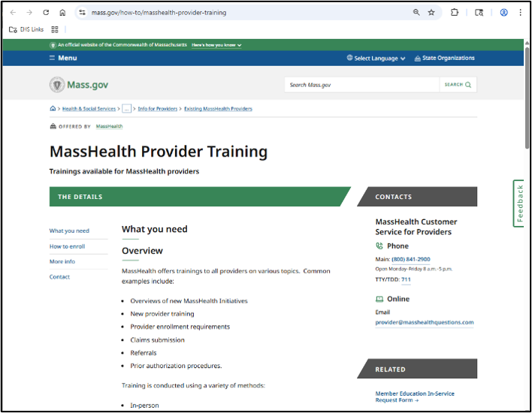Click the building icon beside OFFERED BY
532x413 pixels.
53,126
